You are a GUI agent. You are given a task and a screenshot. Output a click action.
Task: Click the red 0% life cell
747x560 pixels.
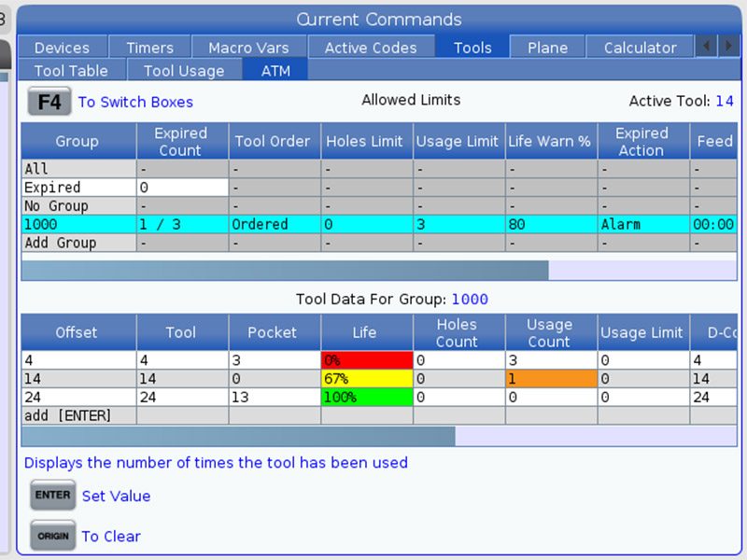pyautogui.click(x=366, y=360)
